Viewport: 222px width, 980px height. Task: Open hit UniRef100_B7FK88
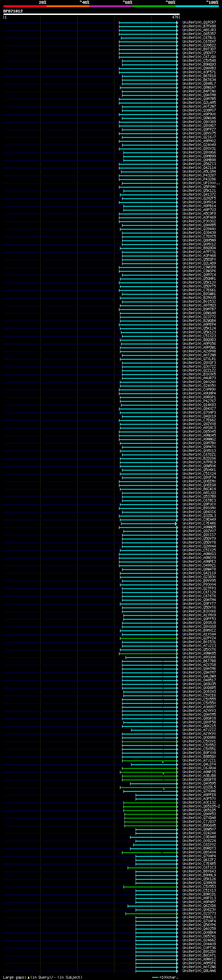click(199, 26)
